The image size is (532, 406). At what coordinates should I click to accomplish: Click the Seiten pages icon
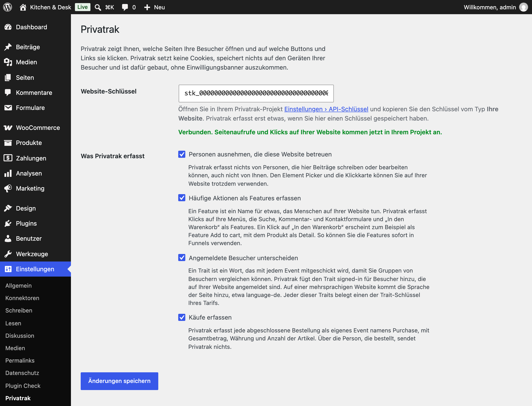[x=8, y=78]
